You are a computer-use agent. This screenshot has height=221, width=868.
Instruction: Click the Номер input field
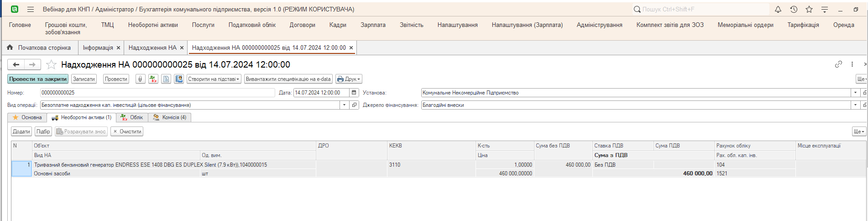click(x=157, y=93)
